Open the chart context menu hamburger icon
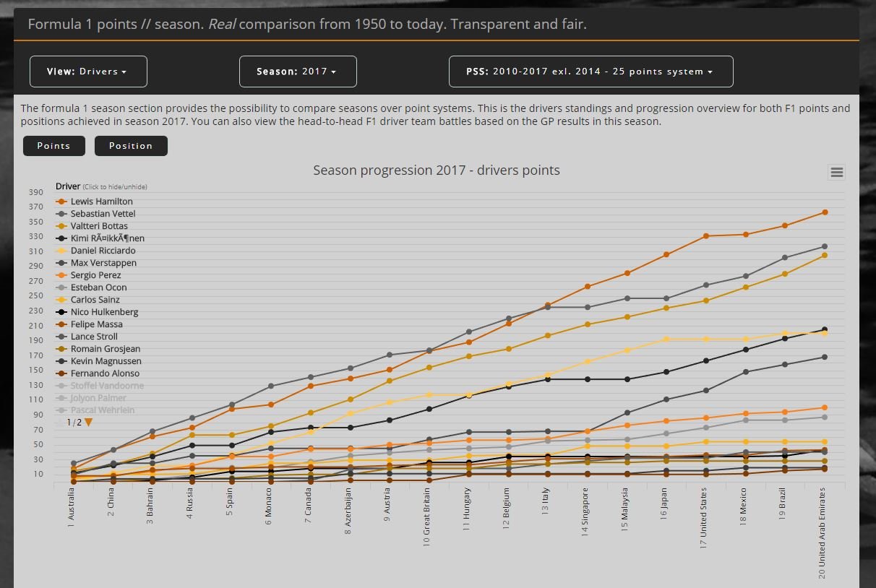Viewport: 876px width, 588px height. point(836,172)
